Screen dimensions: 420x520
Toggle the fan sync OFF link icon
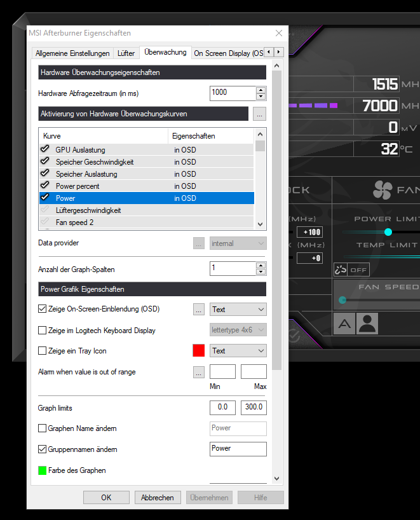click(351, 270)
